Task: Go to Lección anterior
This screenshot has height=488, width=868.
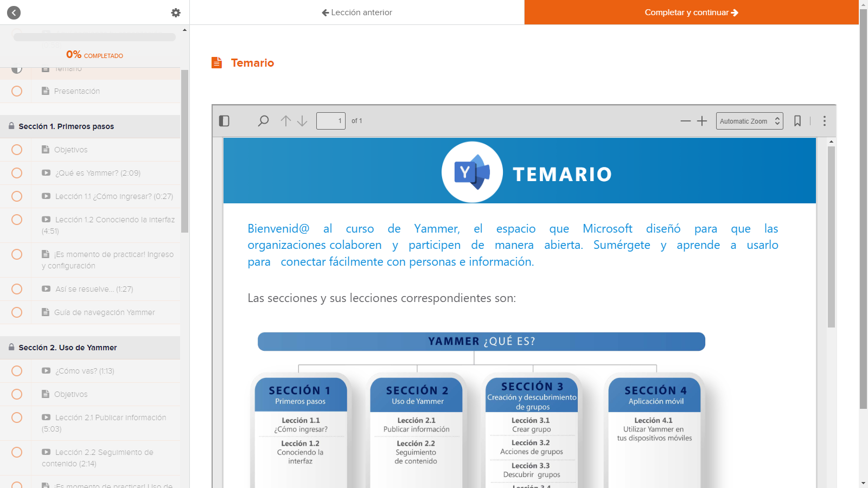Action: coord(357,12)
